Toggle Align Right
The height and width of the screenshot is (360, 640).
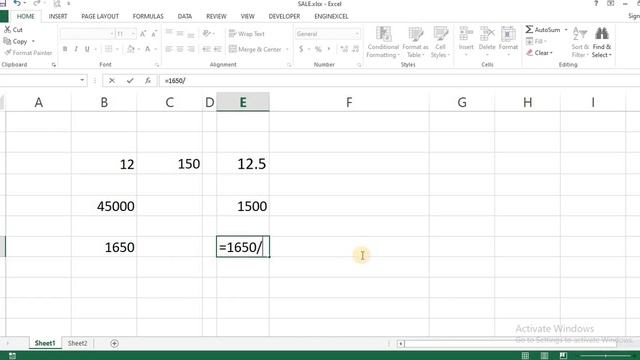click(x=191, y=49)
